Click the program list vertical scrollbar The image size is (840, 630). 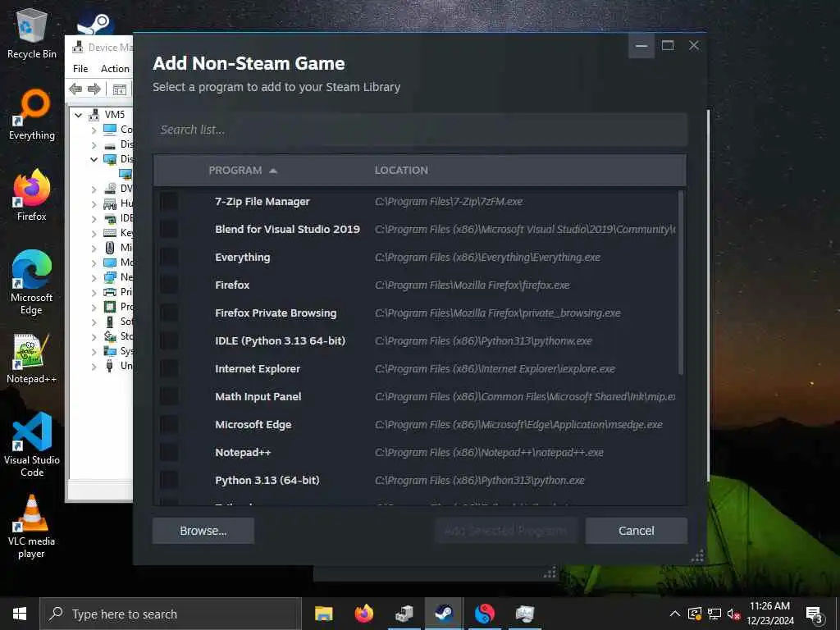pyautogui.click(x=681, y=283)
